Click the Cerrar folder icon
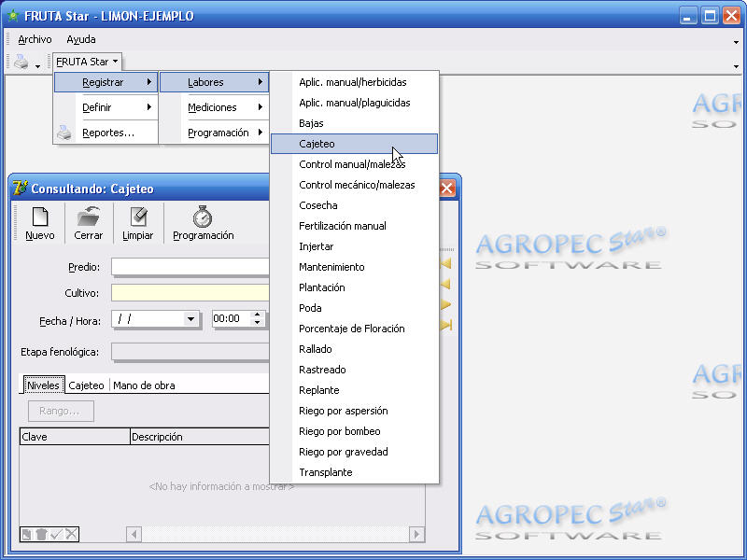The height and width of the screenshot is (560, 747). coord(88,217)
